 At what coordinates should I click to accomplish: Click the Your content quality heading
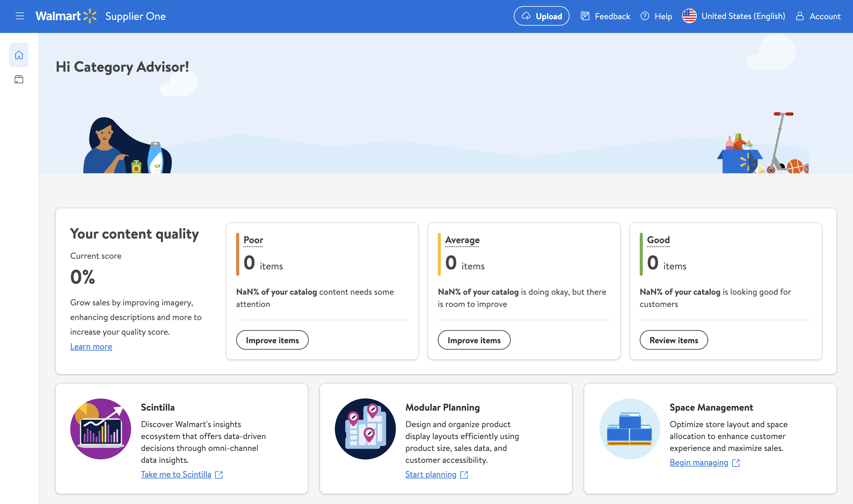tap(135, 234)
